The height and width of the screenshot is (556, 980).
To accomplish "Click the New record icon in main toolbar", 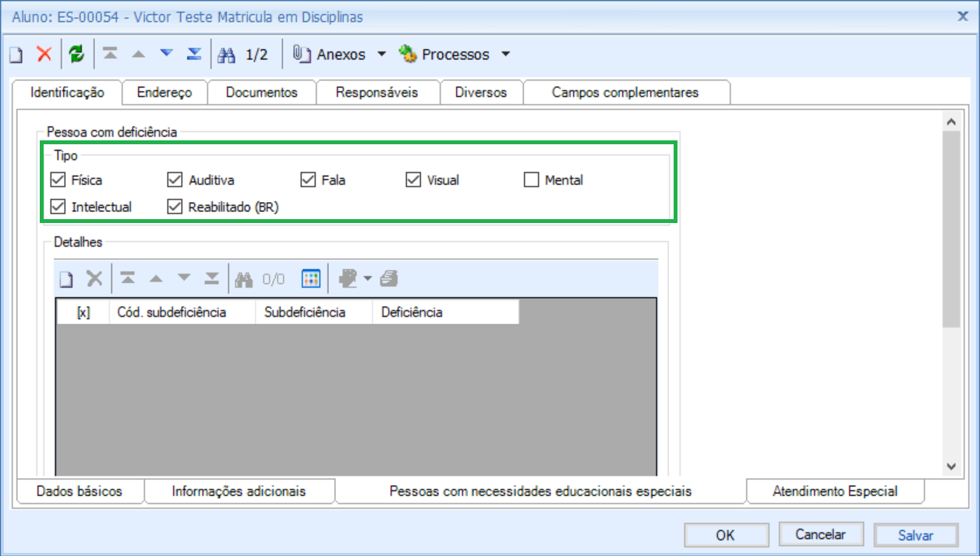I will [16, 55].
